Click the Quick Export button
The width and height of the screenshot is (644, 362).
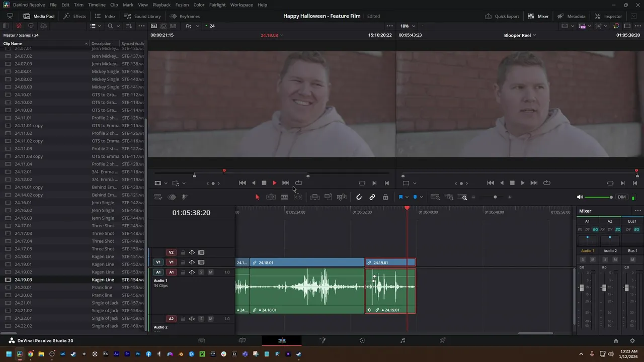pos(502,16)
